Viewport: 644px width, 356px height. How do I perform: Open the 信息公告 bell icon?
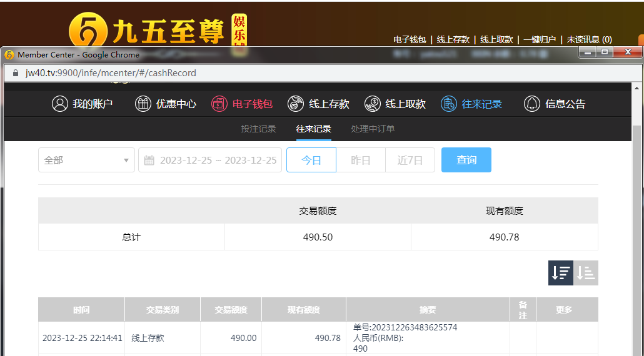(532, 104)
